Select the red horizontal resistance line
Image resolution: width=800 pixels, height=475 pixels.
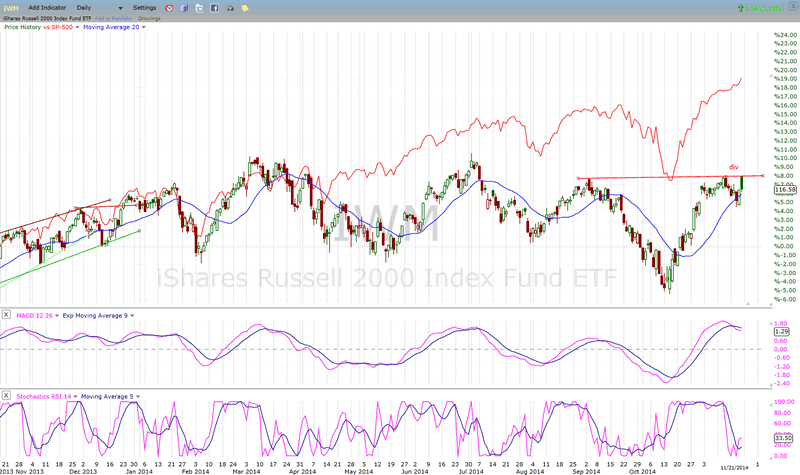(x=670, y=177)
